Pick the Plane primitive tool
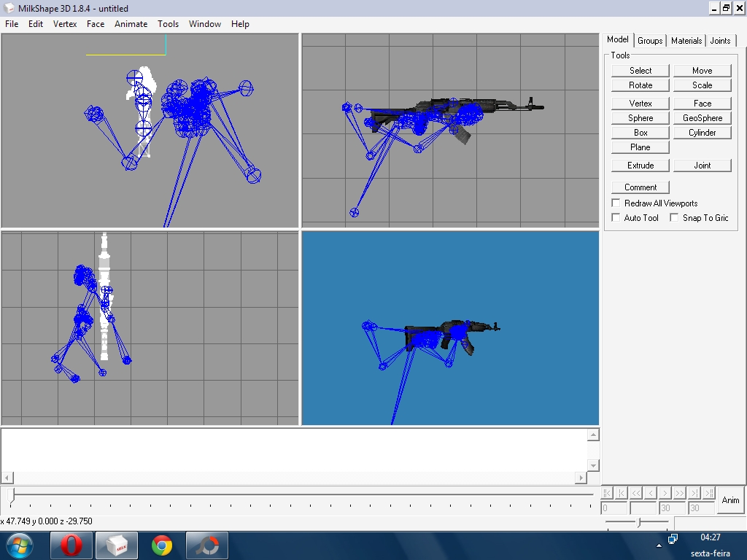 pyautogui.click(x=640, y=147)
